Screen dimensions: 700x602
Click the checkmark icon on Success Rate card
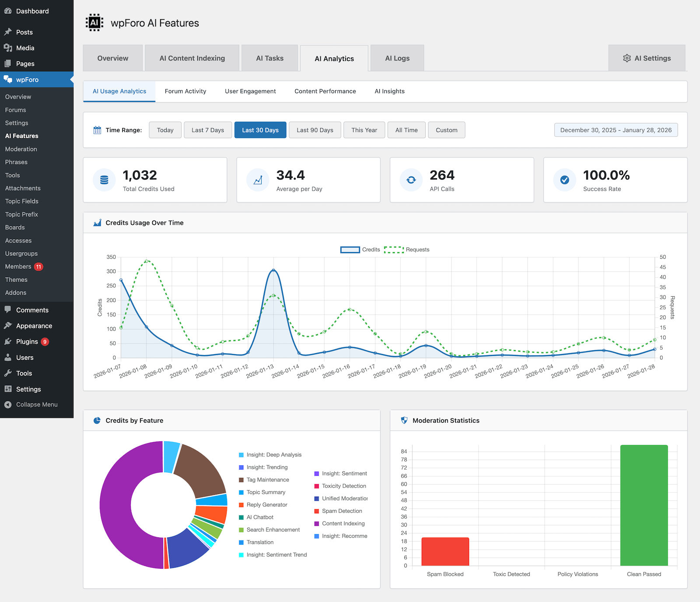pyautogui.click(x=564, y=180)
